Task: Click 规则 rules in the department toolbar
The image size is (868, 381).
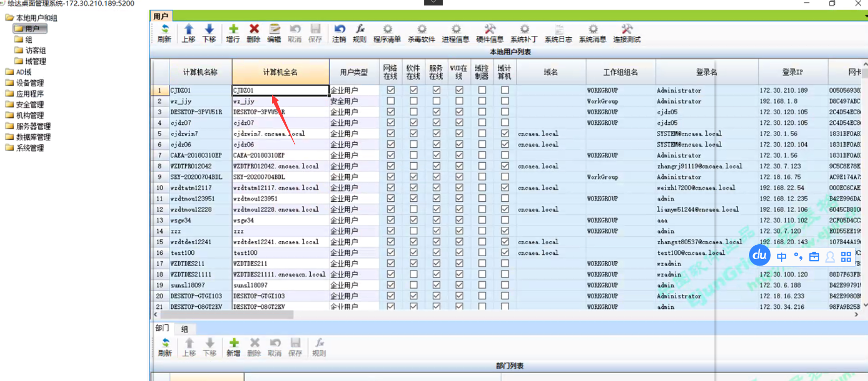Action: click(x=319, y=347)
